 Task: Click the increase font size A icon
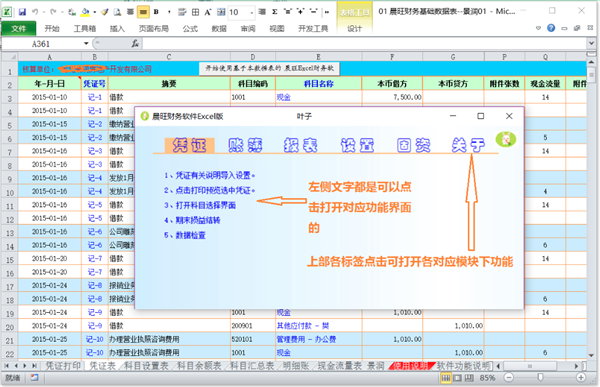tap(208, 12)
